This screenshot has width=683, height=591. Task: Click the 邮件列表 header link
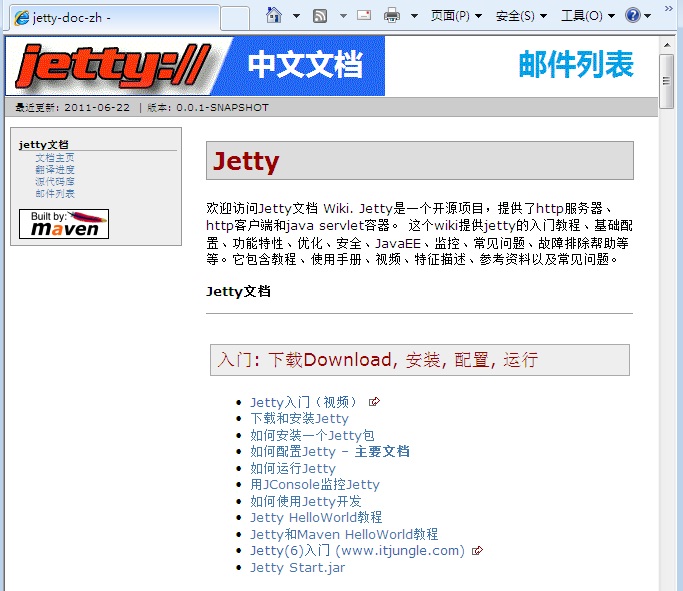tap(576, 64)
